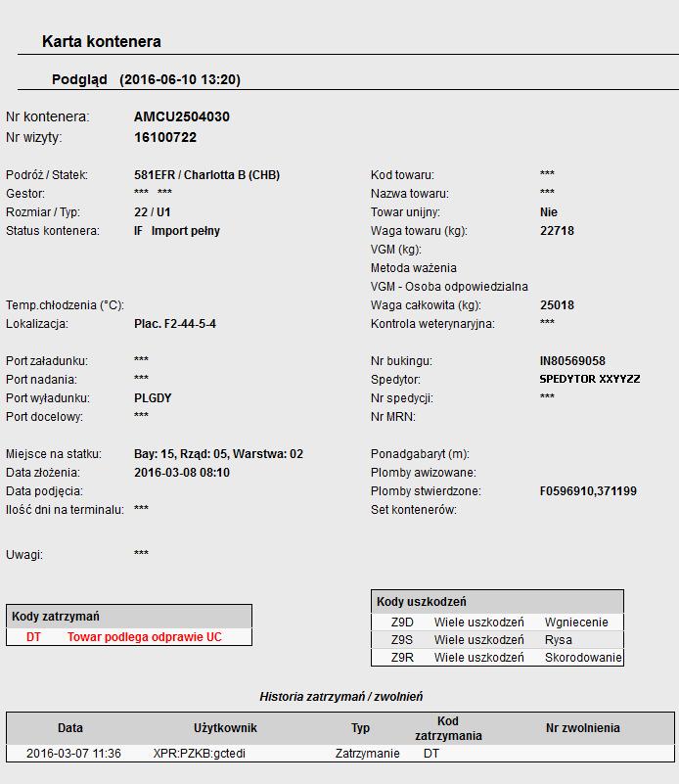Click the Nr kontenera label

coord(48,116)
